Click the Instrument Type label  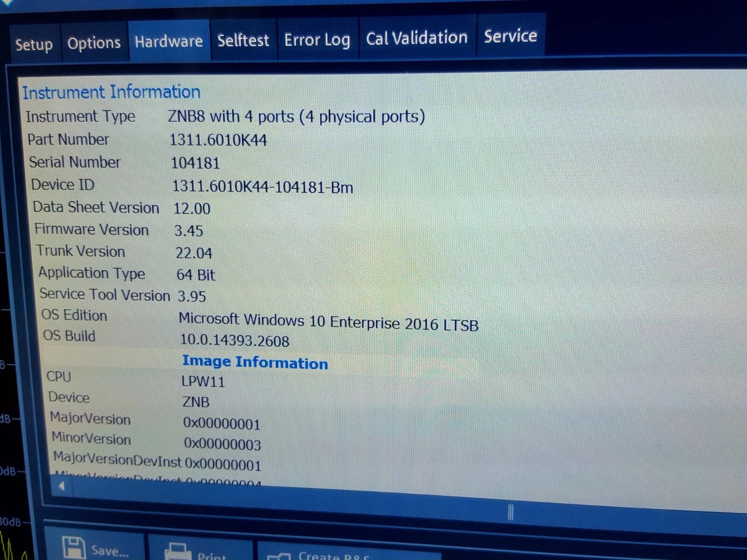coord(80,116)
